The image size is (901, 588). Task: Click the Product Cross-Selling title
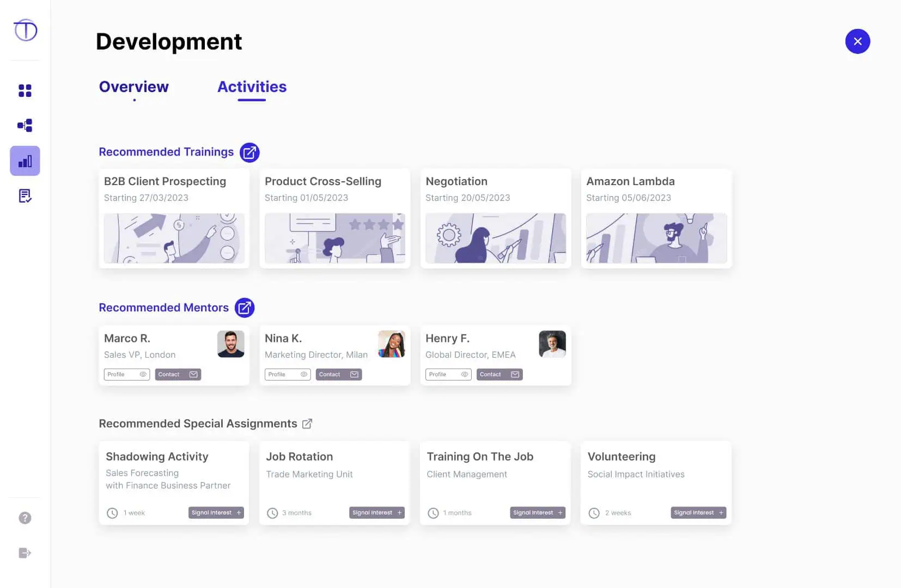point(323,181)
